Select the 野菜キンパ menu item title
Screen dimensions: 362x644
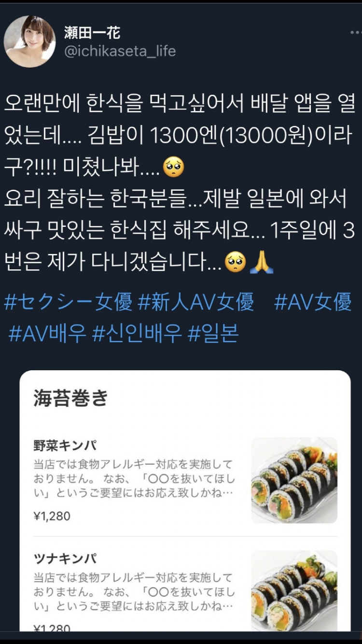click(x=65, y=445)
